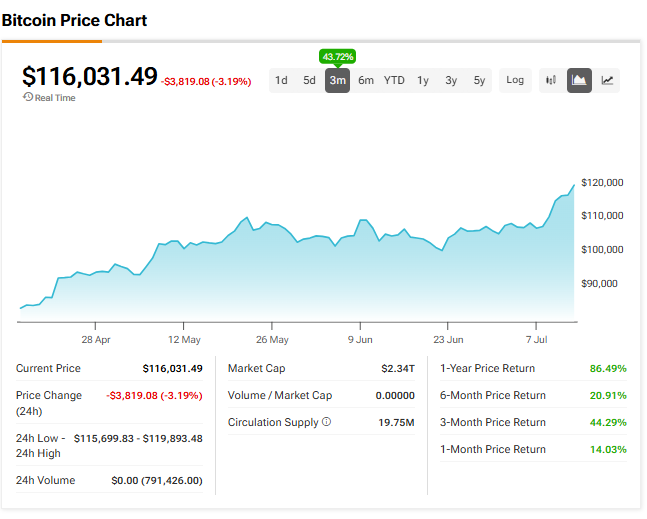Click the 1-Year Price Return value
Viewport: 647px width, 519px height.
(x=607, y=368)
